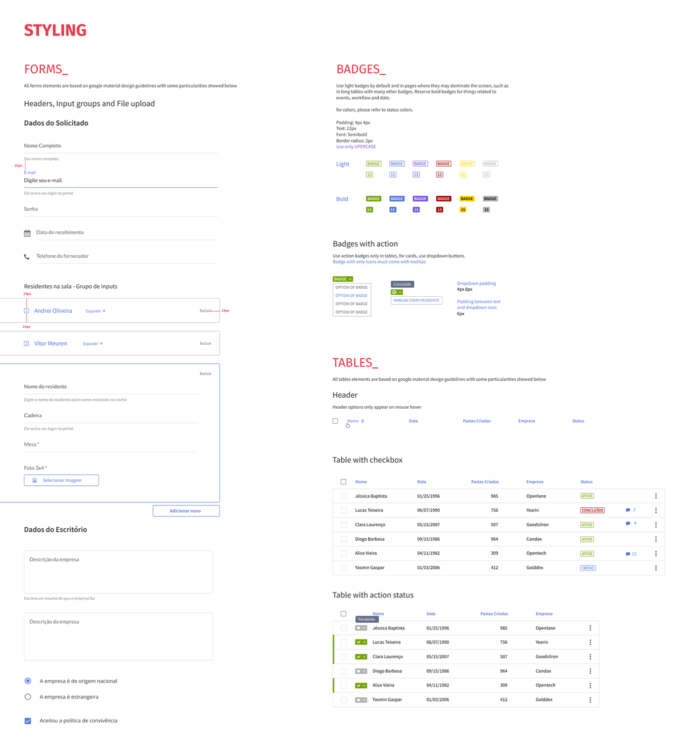
Task: Choose the last OPTION OF BADGE entry
Action: click(351, 312)
